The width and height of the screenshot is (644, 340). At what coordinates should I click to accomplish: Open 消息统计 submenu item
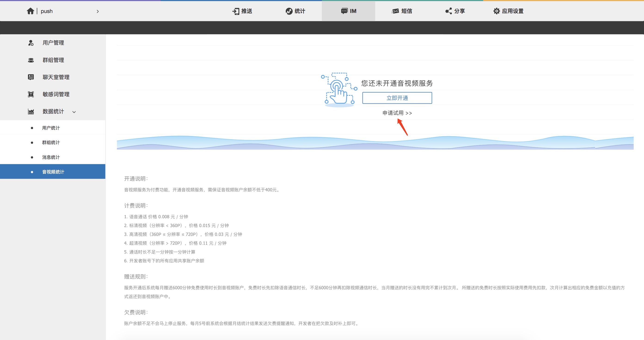[x=51, y=157]
